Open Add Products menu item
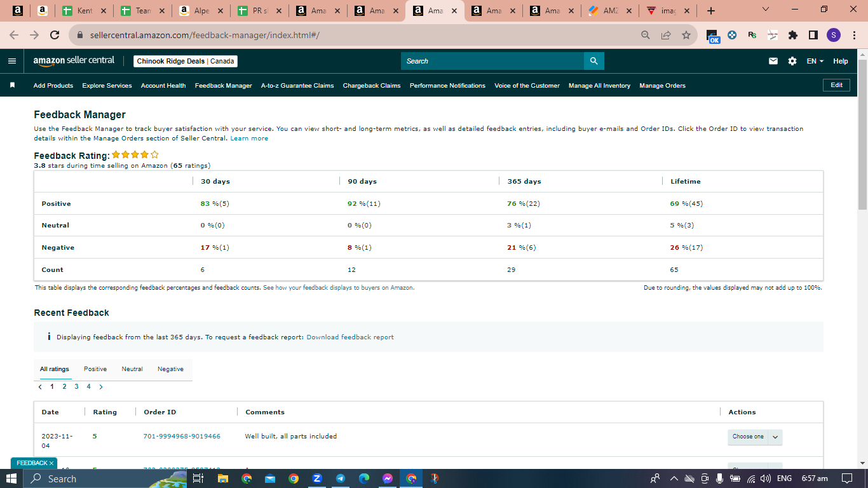 (53, 85)
